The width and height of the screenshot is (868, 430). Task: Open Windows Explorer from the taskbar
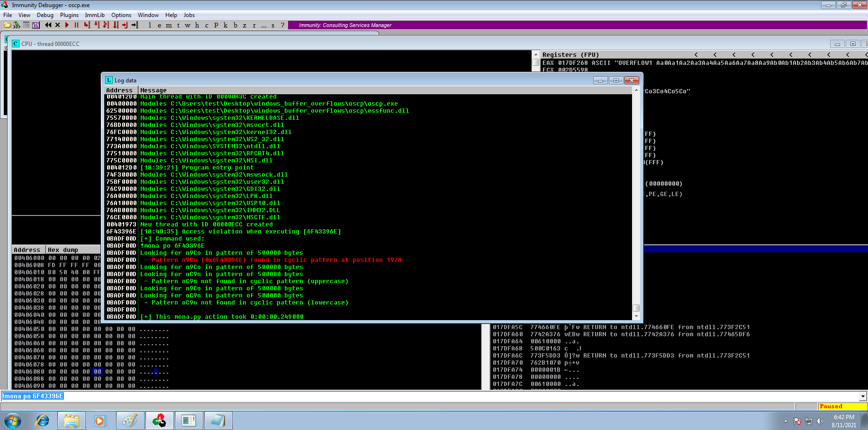tap(72, 421)
